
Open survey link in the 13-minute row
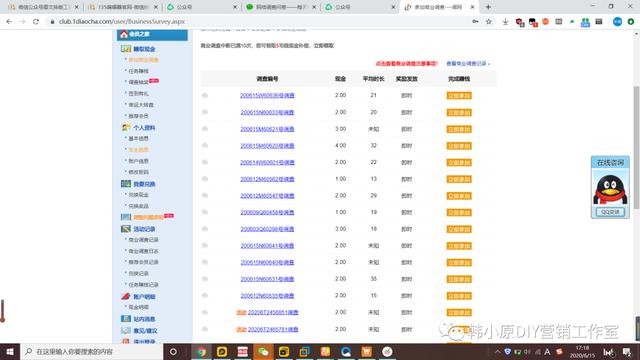(x=267, y=179)
